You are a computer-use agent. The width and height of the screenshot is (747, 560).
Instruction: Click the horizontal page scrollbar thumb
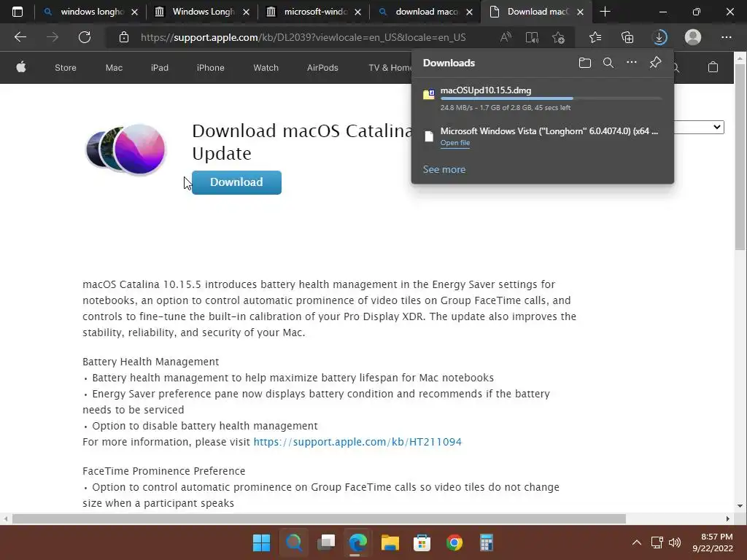coord(319,518)
